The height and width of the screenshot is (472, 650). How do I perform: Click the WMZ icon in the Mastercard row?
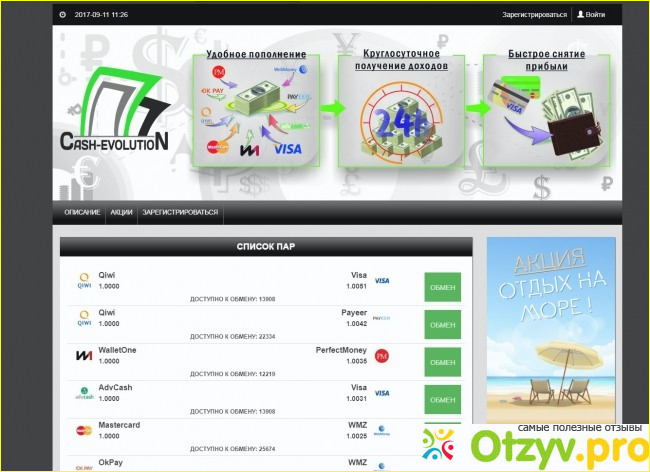click(381, 430)
